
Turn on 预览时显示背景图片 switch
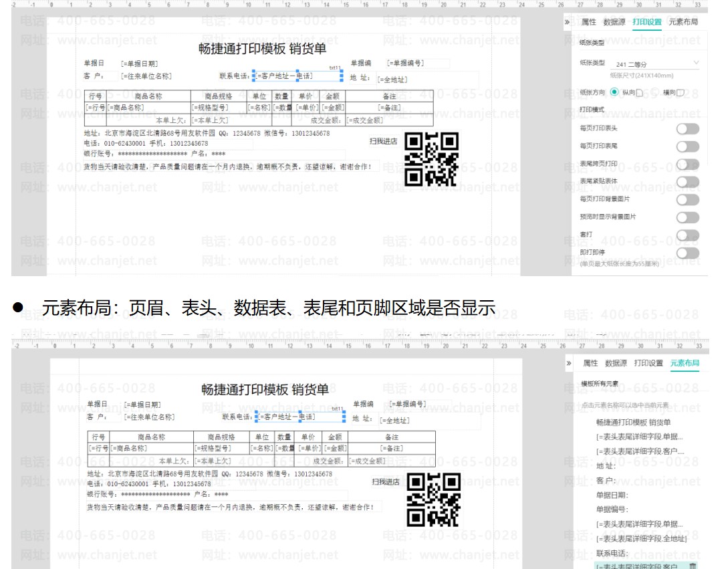[x=688, y=217]
